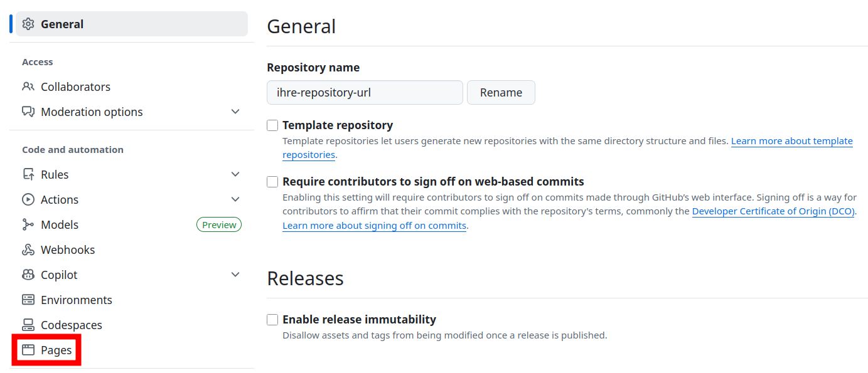
Task: Open the Pages settings menu item
Action: point(56,350)
